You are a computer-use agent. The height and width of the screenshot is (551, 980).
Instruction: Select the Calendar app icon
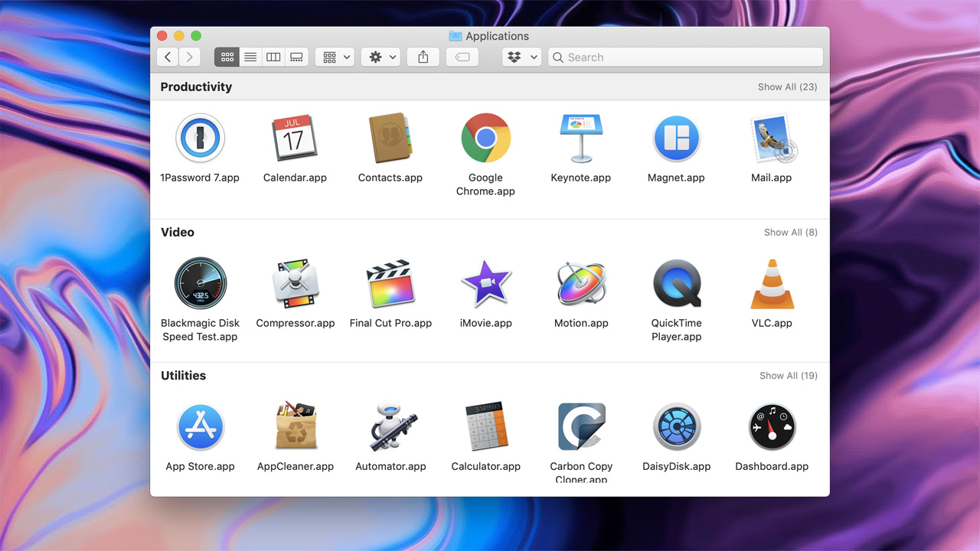click(x=295, y=139)
